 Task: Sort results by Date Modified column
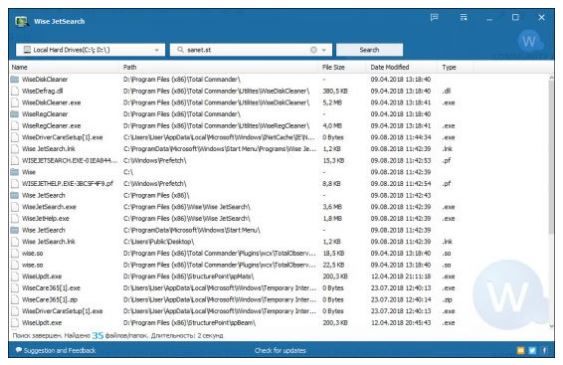click(390, 67)
